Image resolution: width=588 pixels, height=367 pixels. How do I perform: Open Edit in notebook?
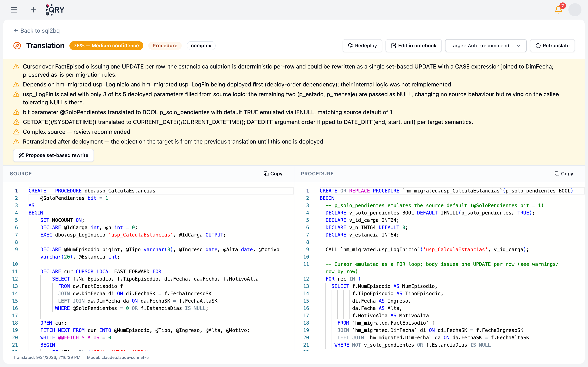click(x=413, y=46)
